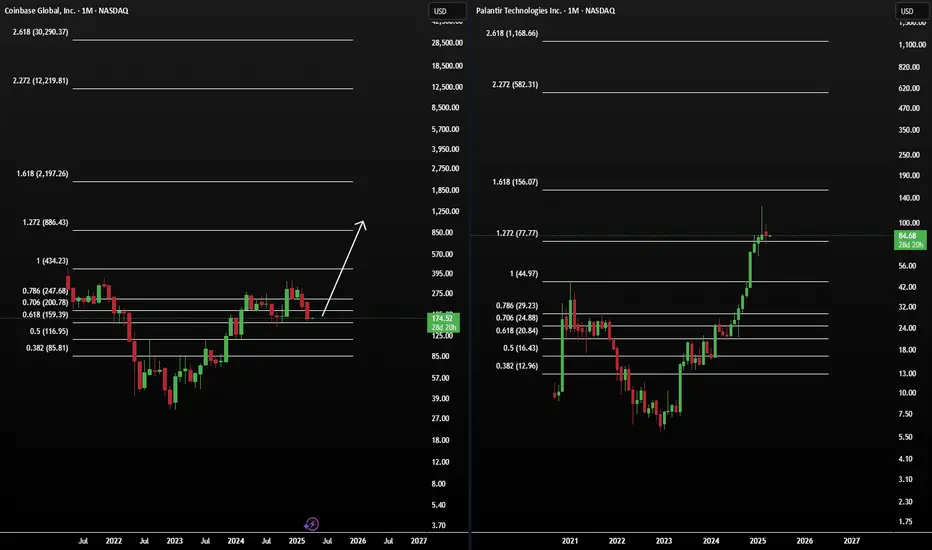The height and width of the screenshot is (550, 932).
Task: Click 2021 on the Palantir time axis
Action: click(570, 541)
